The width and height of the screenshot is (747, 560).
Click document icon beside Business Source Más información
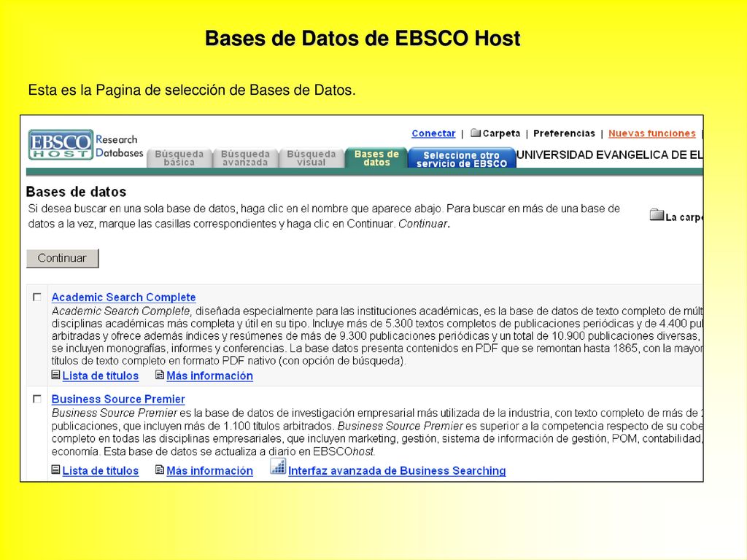(160, 470)
